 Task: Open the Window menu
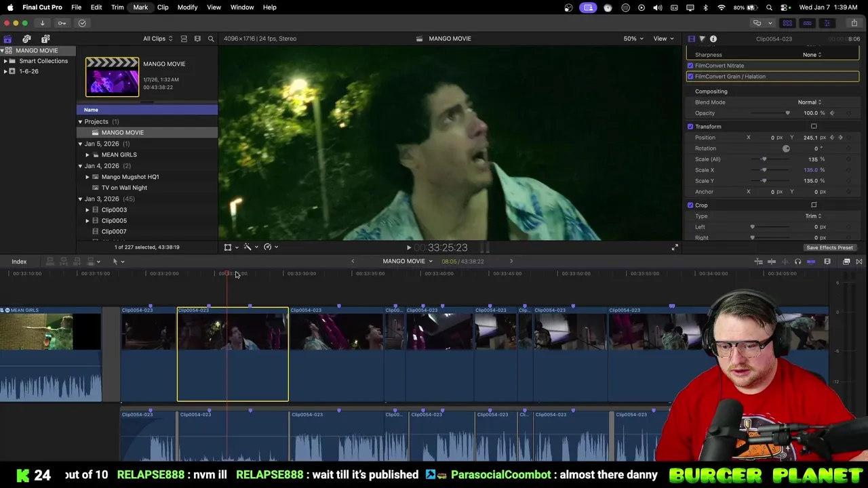pyautogui.click(x=242, y=7)
